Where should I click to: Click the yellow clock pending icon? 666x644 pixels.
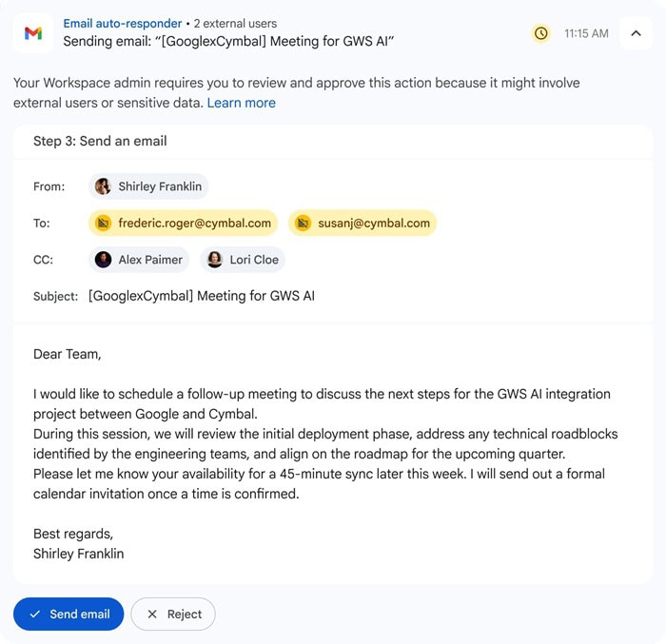pos(540,33)
